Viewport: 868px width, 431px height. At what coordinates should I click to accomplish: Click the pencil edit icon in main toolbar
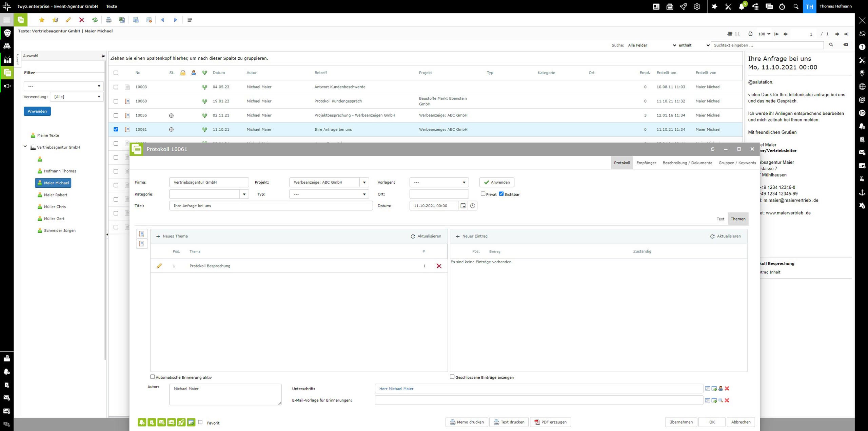pyautogui.click(x=68, y=20)
